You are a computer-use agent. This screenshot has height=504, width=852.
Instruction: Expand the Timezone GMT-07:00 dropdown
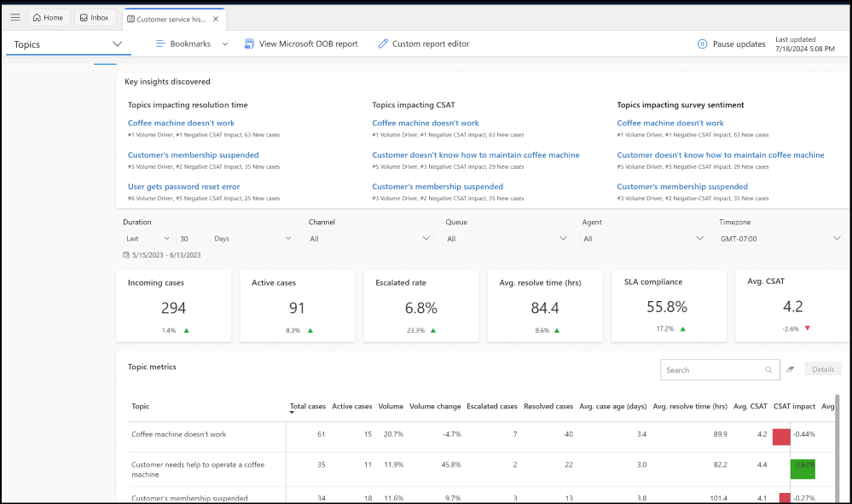(x=780, y=239)
